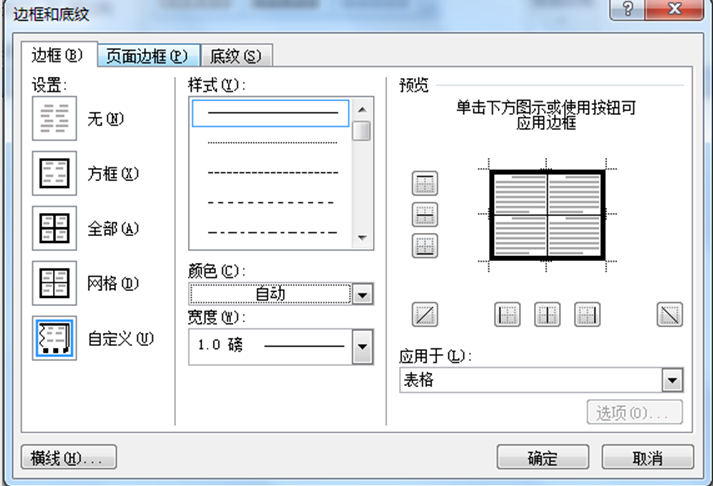
Task: Open help with the question mark button
Action: [x=627, y=9]
